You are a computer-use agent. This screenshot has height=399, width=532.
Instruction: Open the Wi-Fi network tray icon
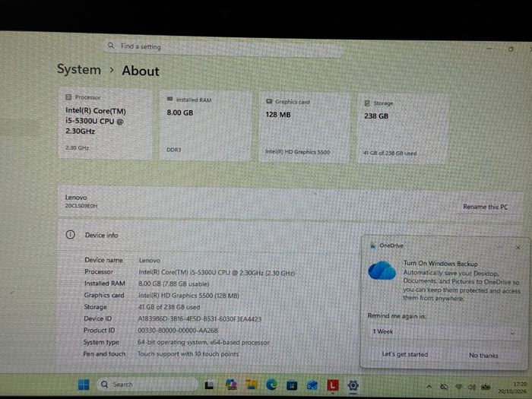point(459,387)
